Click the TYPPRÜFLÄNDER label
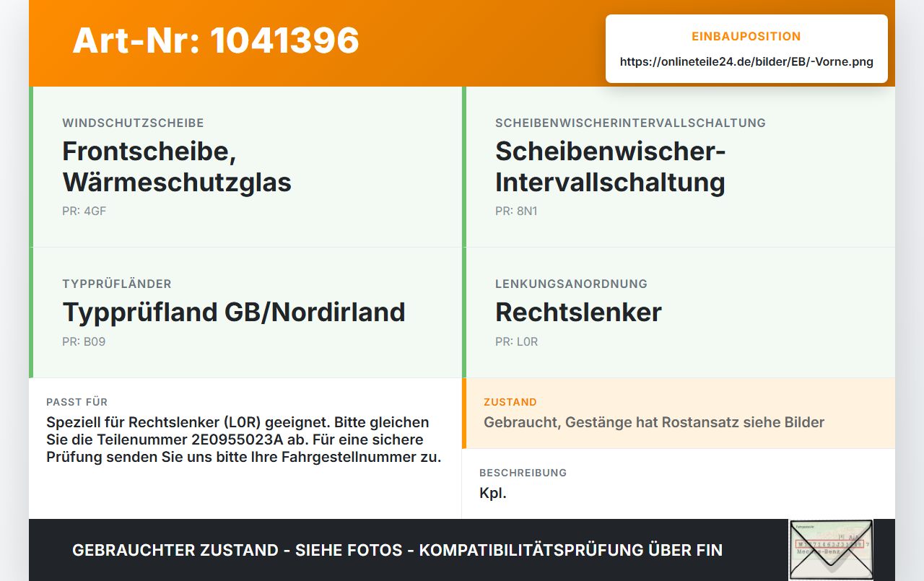This screenshot has height=581, width=924. click(117, 284)
